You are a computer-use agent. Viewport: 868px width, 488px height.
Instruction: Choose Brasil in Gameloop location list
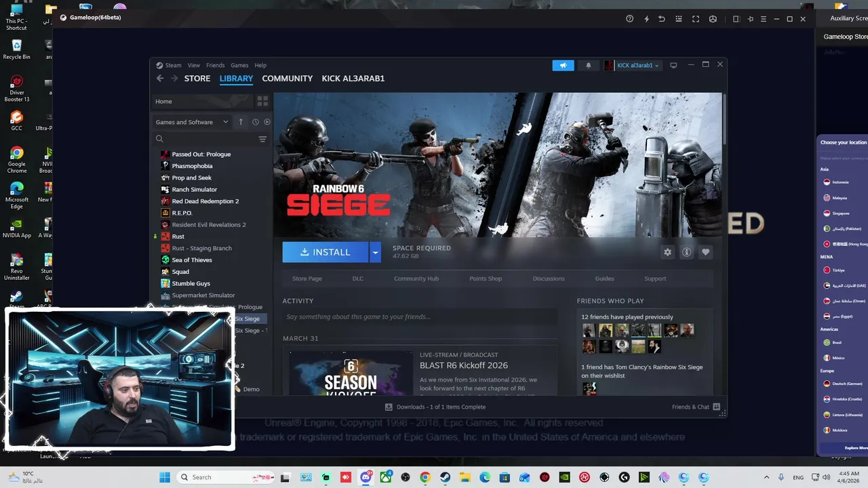[x=837, y=342]
